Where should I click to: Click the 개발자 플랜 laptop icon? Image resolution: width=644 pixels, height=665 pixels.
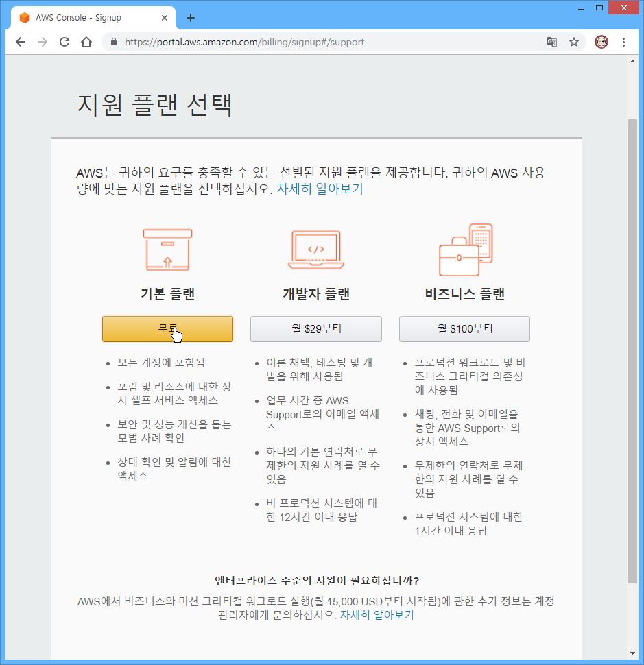coord(316,250)
